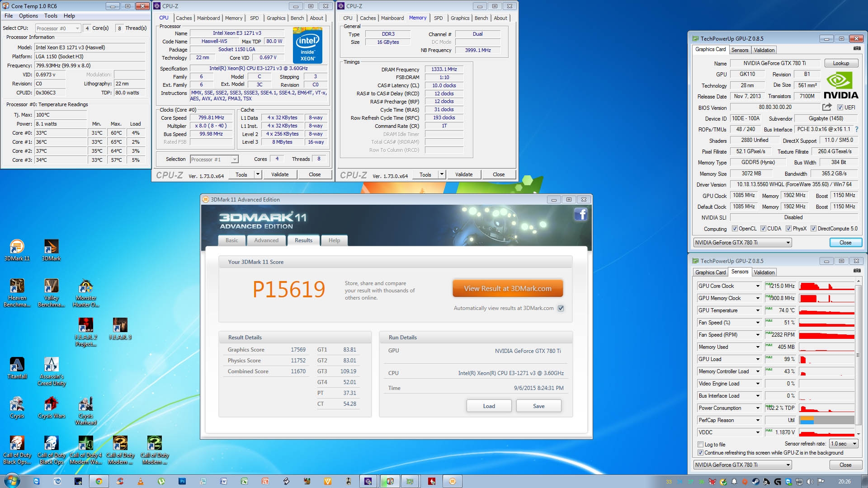Open the GPU Core Clock sensor dropdown
868x488 pixels.
coord(758,286)
